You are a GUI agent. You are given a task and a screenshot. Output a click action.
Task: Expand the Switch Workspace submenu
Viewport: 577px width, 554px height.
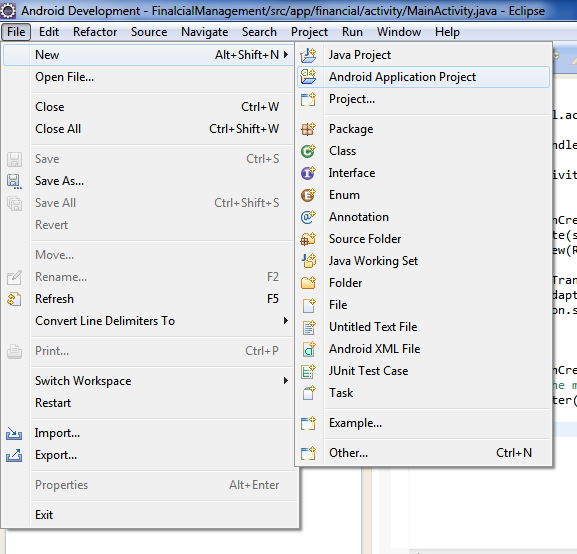pos(286,381)
